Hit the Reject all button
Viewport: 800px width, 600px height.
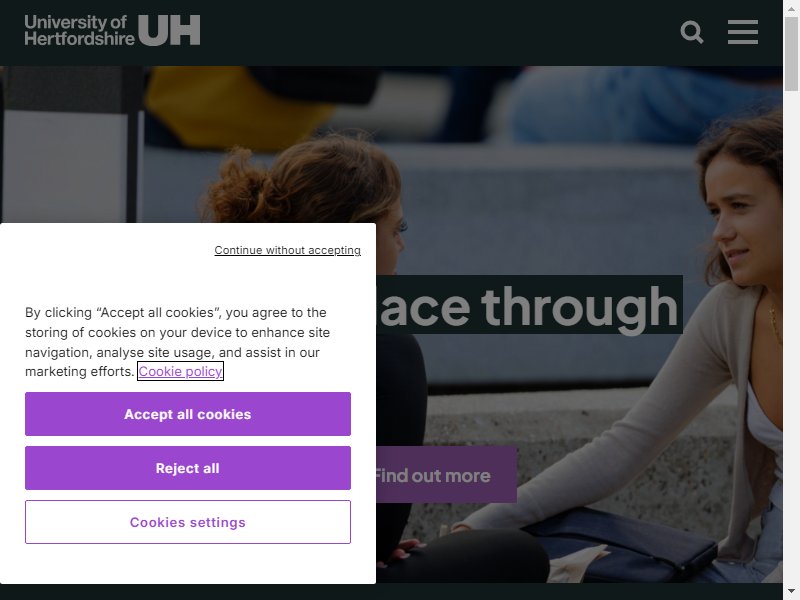click(x=188, y=468)
